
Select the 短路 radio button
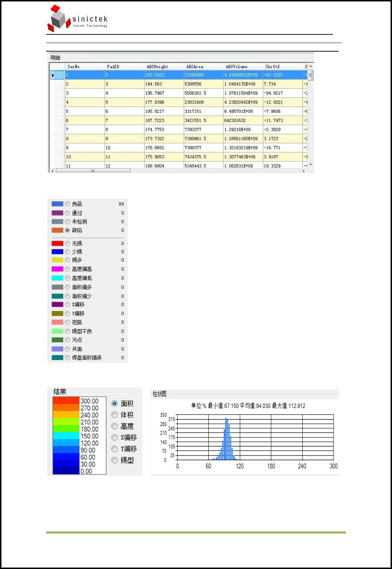[67, 322]
